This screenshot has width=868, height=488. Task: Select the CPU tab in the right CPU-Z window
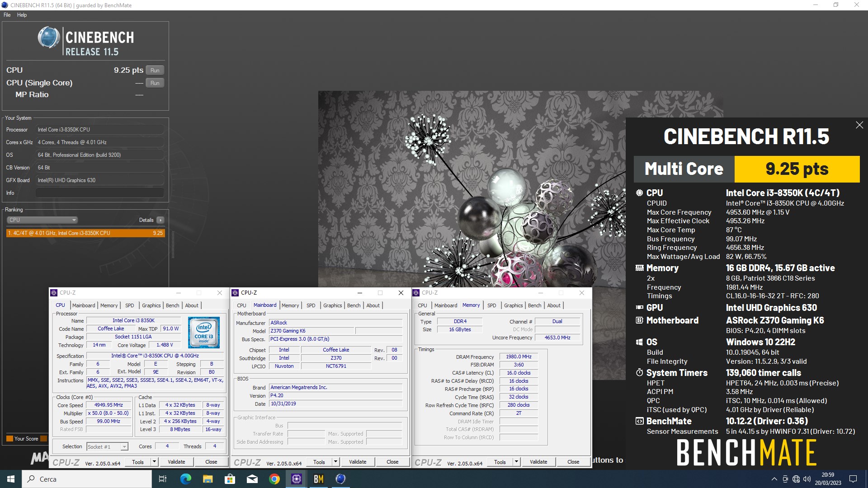tap(423, 305)
